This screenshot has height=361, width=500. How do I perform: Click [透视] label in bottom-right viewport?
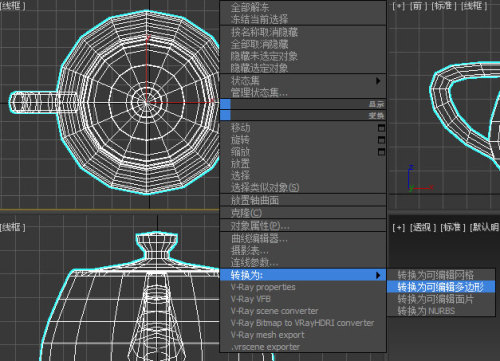[423, 227]
